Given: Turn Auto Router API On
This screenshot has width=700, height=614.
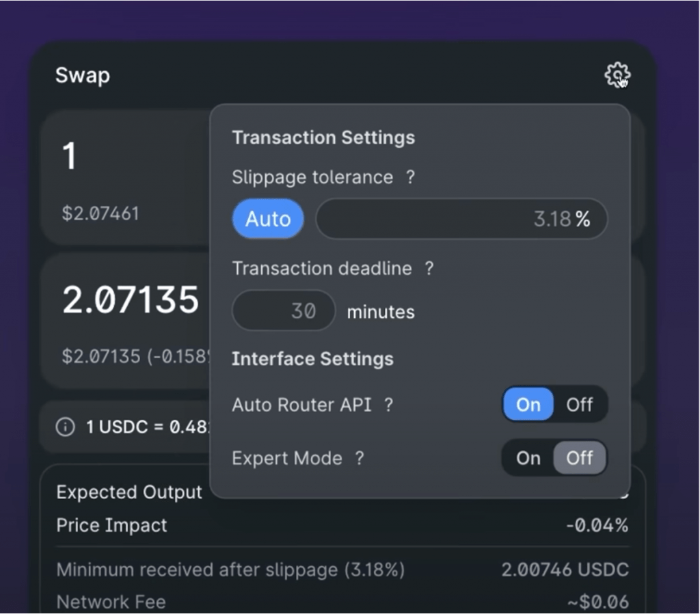Looking at the screenshot, I should pos(528,405).
